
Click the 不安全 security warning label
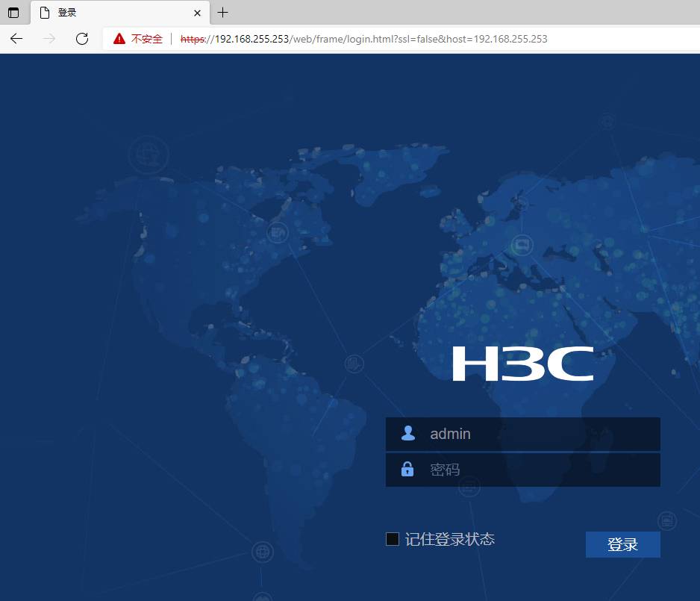pyautogui.click(x=147, y=39)
